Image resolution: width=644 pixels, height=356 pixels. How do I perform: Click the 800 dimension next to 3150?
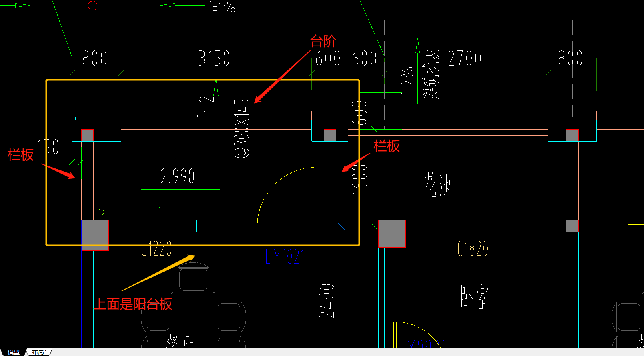(95, 58)
